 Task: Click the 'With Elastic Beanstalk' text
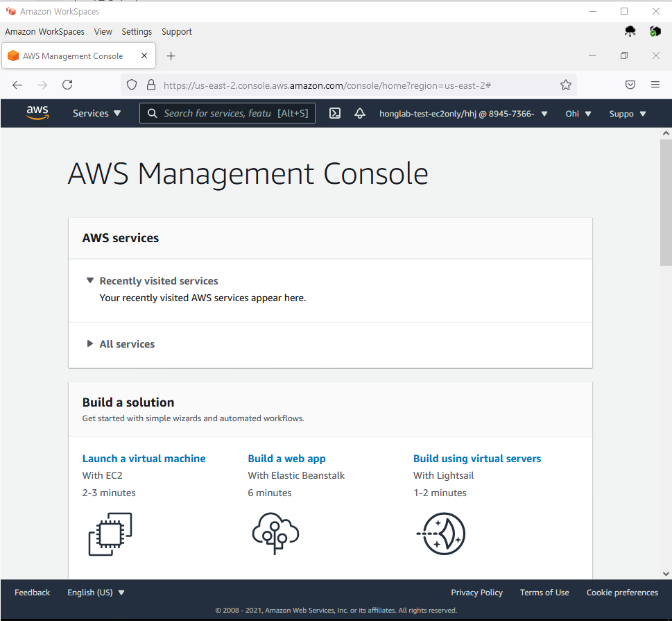tap(296, 475)
